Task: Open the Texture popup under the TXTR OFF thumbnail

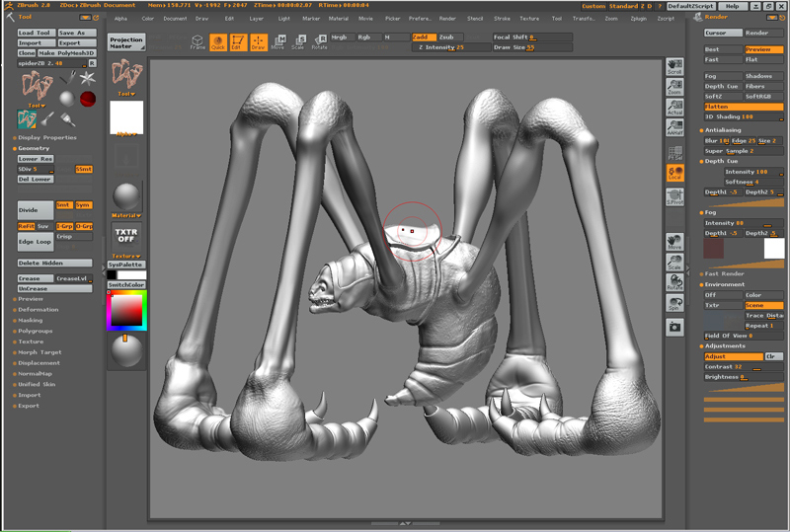Action: tap(126, 256)
